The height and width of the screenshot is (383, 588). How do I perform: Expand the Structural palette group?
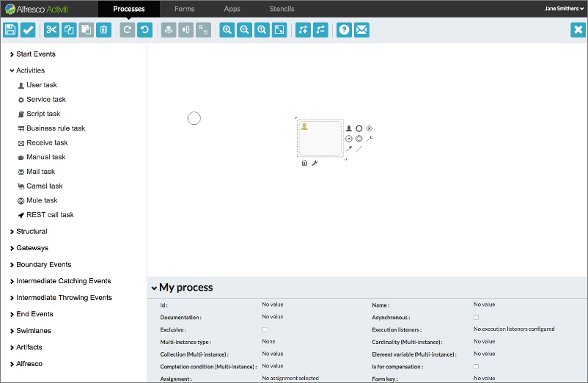29,231
